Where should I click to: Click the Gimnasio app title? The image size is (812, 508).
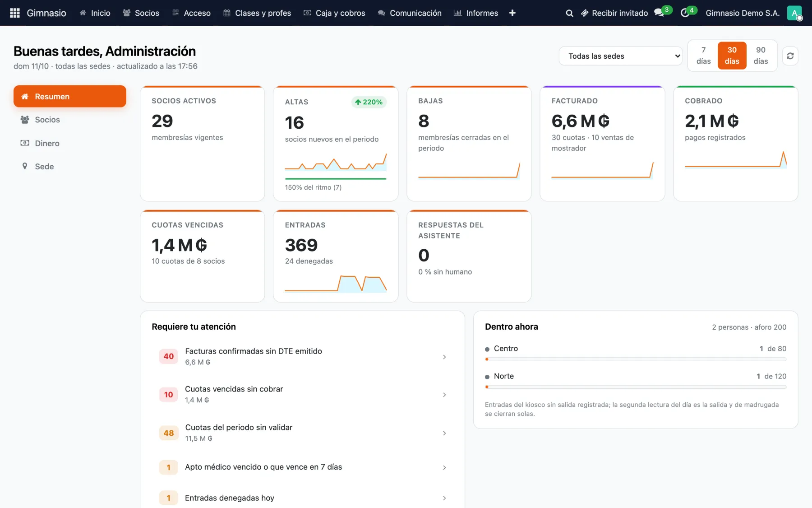pyautogui.click(x=46, y=13)
